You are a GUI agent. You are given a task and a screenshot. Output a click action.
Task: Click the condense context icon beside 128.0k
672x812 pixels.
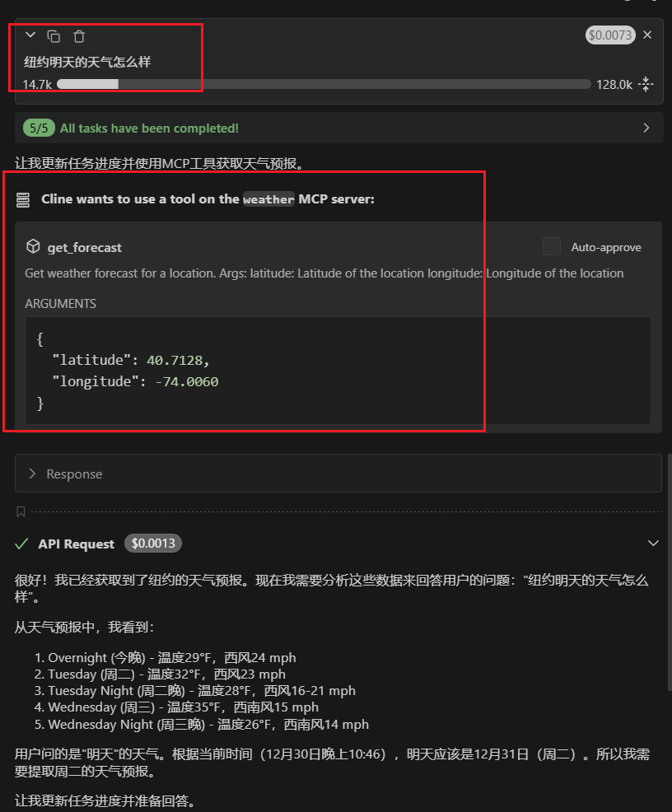pos(646,84)
